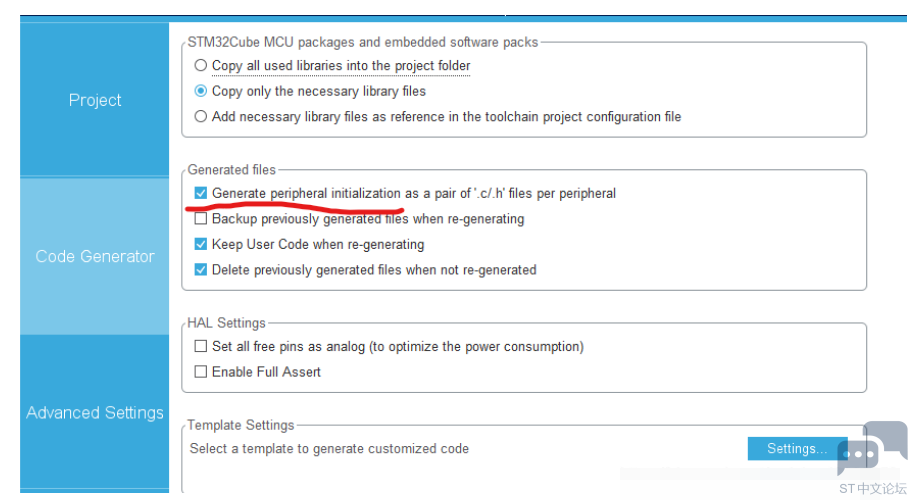Click the STM32Cube MCU packages group title

363,42
